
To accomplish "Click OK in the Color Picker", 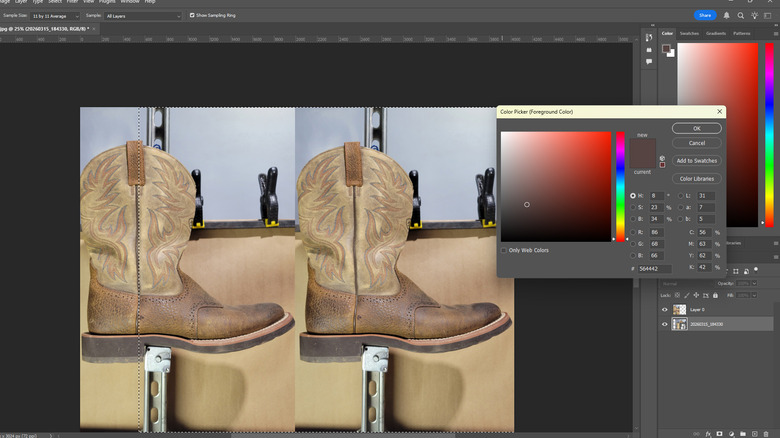I will pos(696,128).
